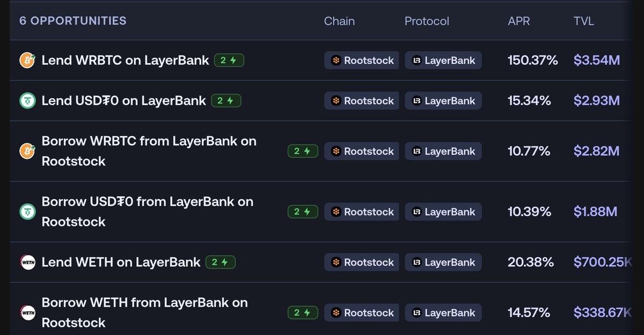The width and height of the screenshot is (644, 335).
Task: Sort opportunities by the APR column header
Action: (519, 21)
